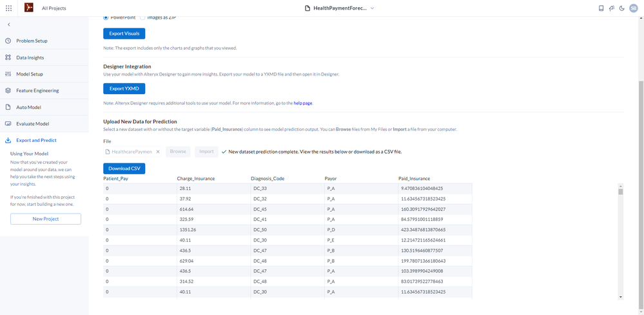Select the cell 614.64

tap(214, 209)
